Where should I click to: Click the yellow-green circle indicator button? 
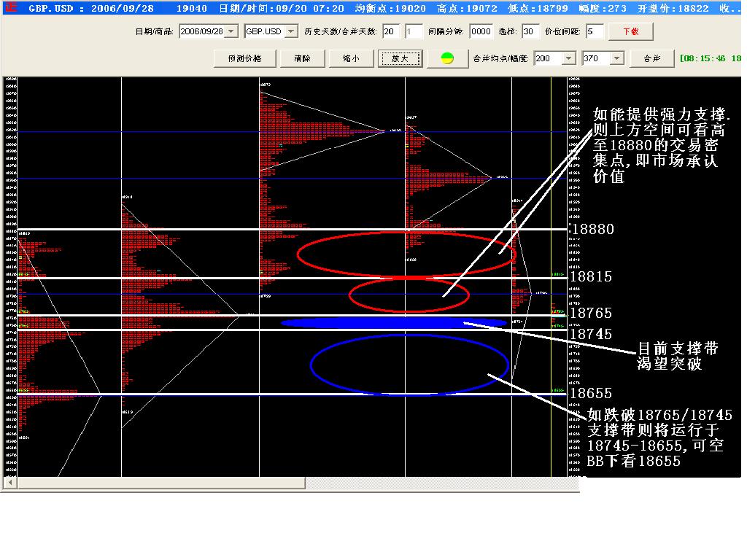tap(447, 58)
